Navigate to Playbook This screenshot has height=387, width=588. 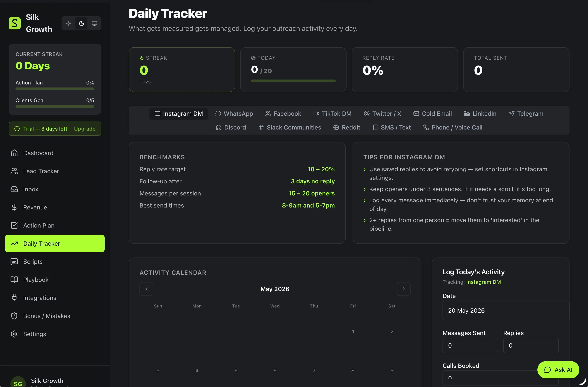(x=55, y=280)
